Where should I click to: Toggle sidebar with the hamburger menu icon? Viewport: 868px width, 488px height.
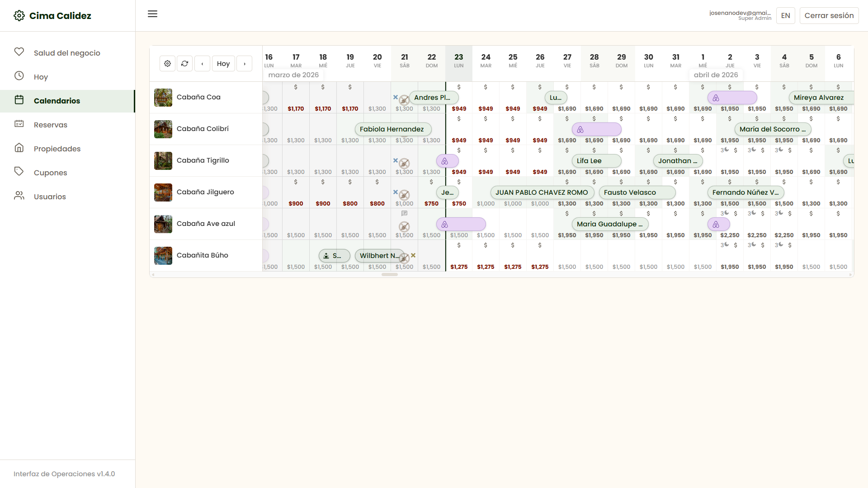[153, 14]
